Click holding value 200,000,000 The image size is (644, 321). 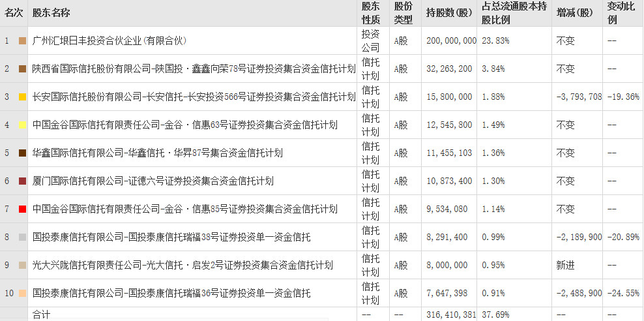click(x=451, y=40)
